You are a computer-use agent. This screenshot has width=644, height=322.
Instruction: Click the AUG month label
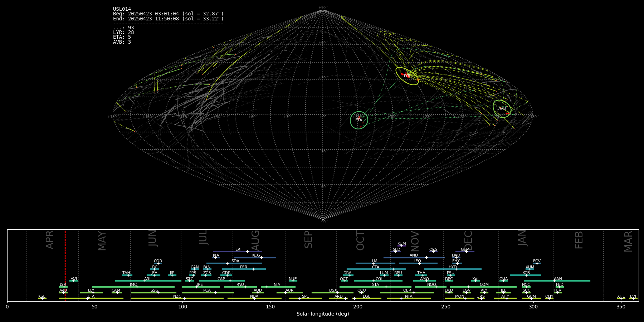click(x=255, y=240)
